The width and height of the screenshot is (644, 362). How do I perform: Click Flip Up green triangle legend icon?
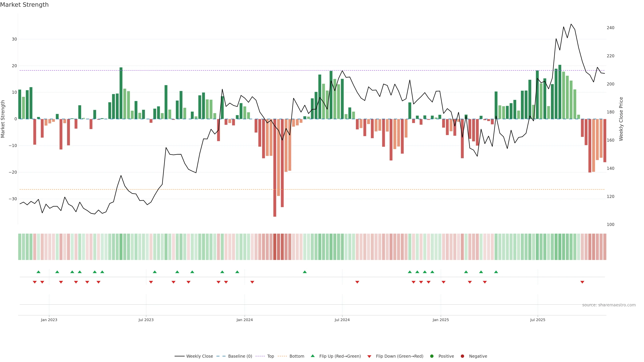(312, 356)
